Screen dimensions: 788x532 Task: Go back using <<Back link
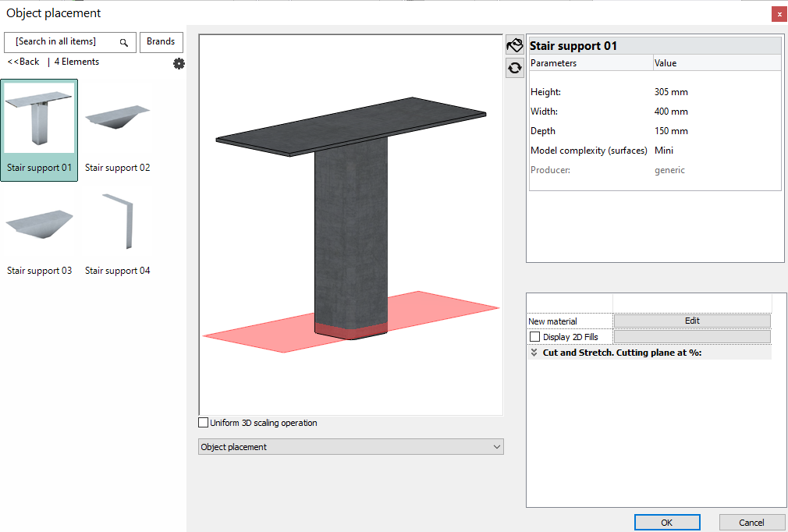coord(23,62)
